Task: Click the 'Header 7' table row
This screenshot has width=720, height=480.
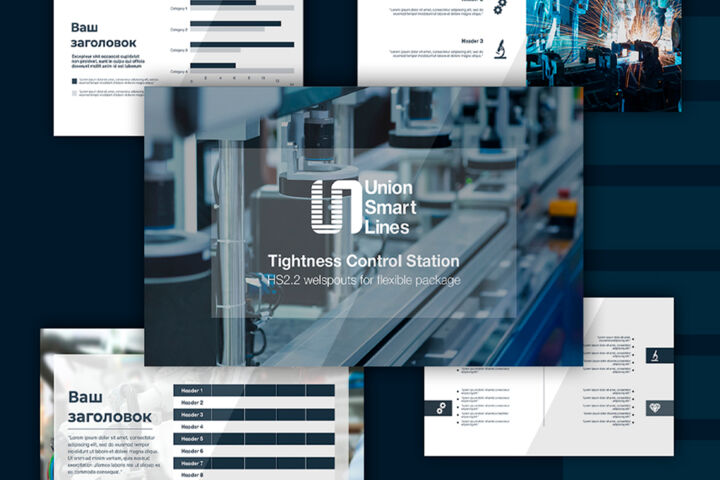Action: 254,463
